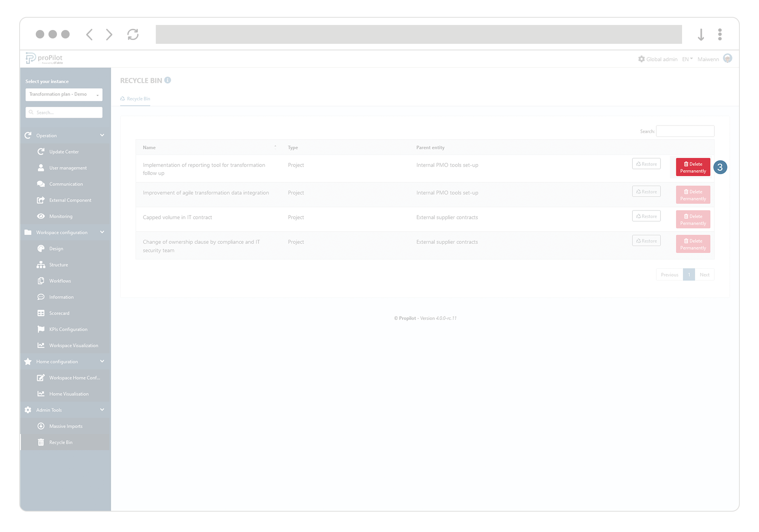Viewport: 759px width, 532px height.
Task: Select the Monitoring eye icon
Action: click(41, 216)
